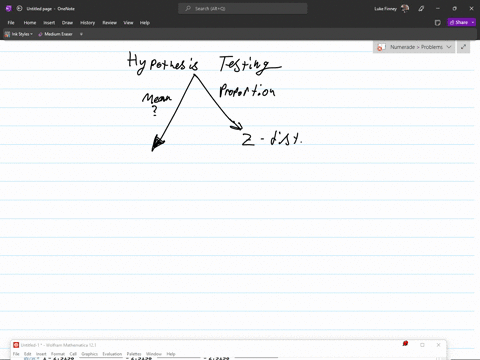Open Format menu in Mathematica window

click(58, 354)
